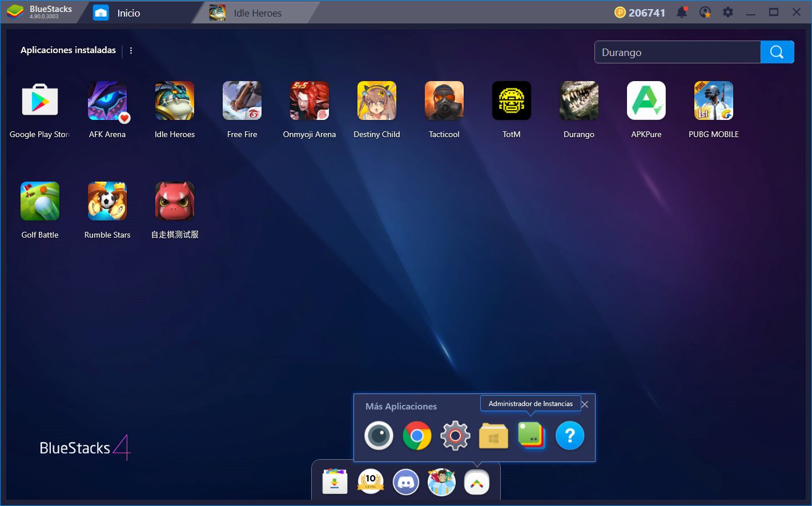Launch the Durango app
This screenshot has width=812, height=506.
pos(579,101)
